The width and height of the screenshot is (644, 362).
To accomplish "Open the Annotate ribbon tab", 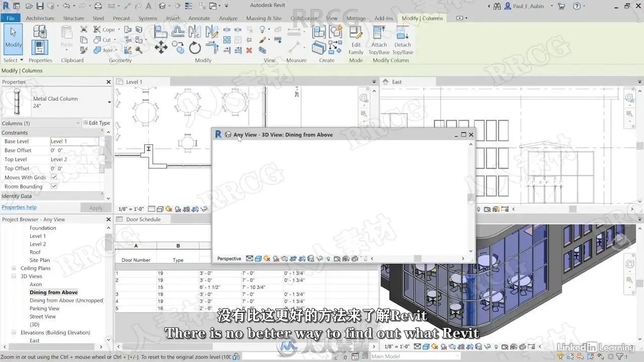I will click(199, 18).
